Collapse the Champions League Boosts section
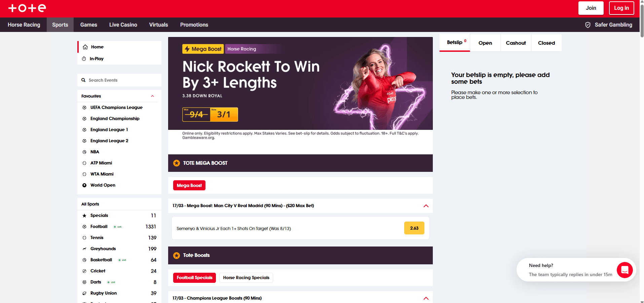The image size is (644, 303). (426, 298)
